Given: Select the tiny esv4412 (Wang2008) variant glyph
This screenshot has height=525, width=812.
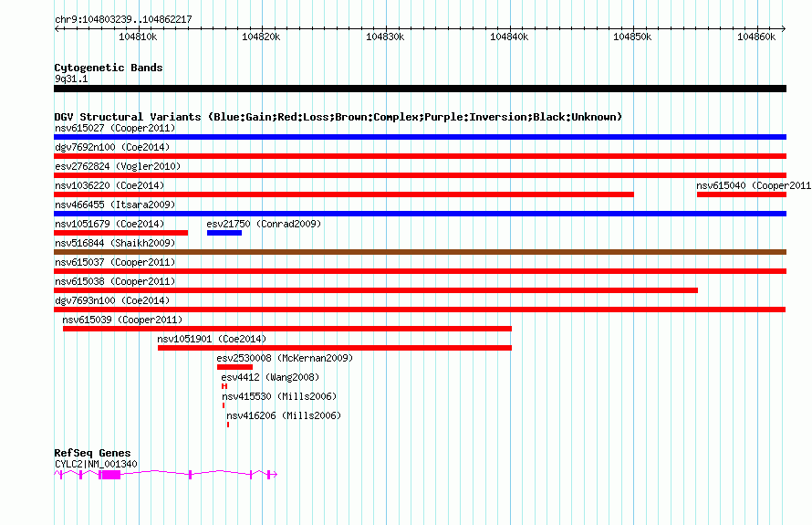Looking at the screenshot, I should point(224,386).
